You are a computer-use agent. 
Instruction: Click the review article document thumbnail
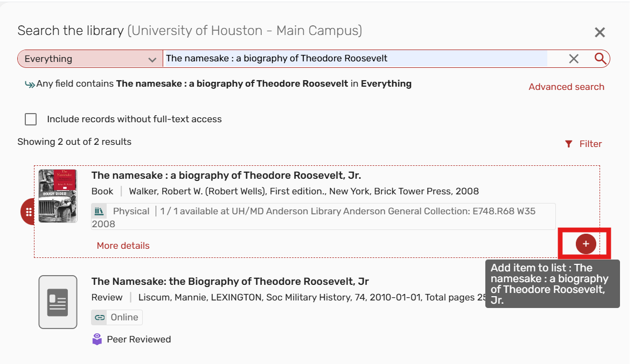[x=58, y=302]
